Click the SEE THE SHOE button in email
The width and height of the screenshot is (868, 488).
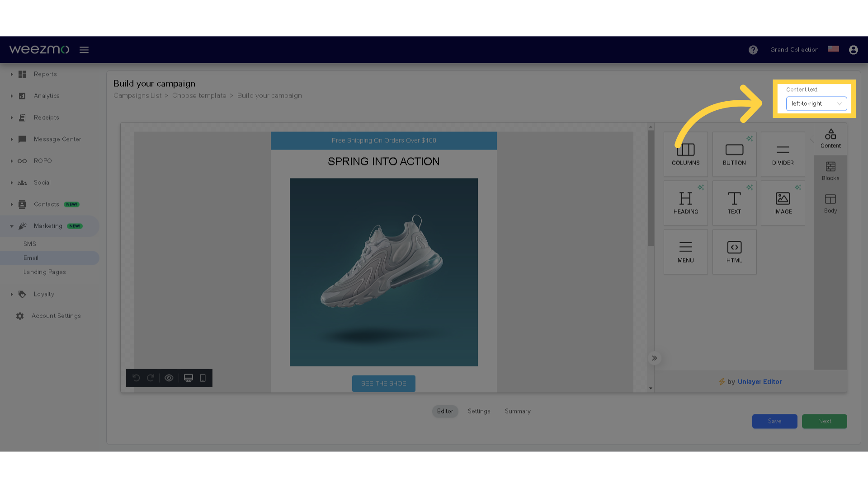383,384
